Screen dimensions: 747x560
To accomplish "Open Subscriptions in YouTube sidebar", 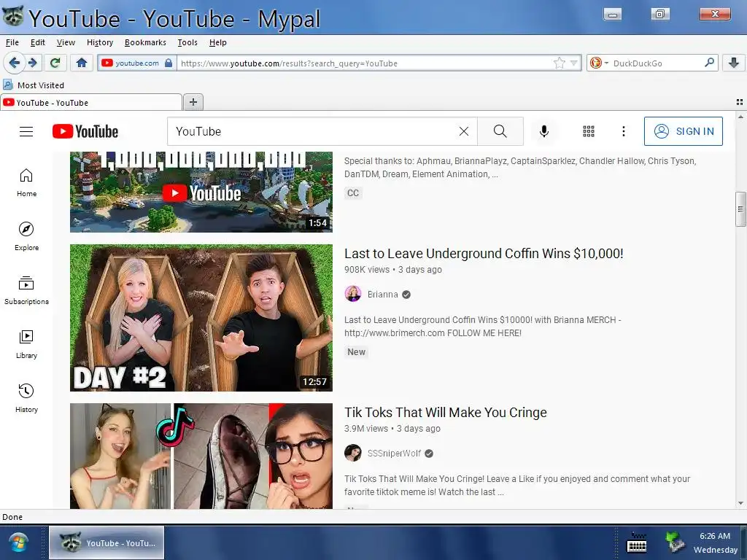I will pos(26,290).
